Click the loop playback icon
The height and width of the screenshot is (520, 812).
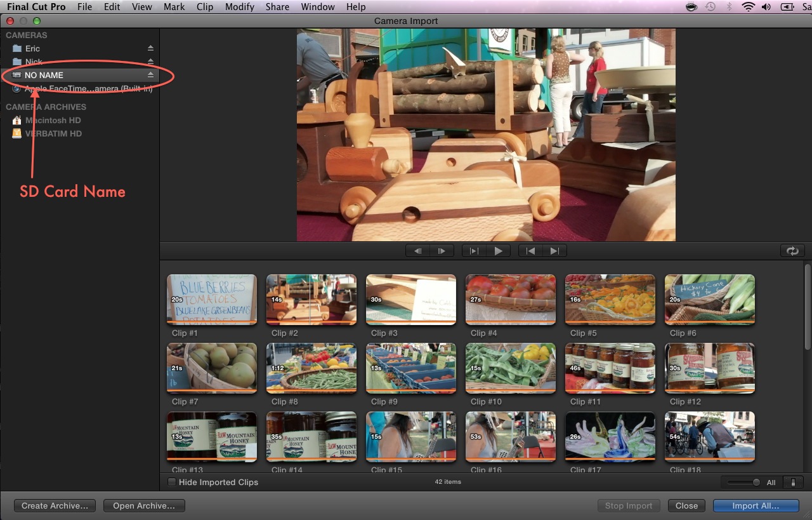click(792, 250)
